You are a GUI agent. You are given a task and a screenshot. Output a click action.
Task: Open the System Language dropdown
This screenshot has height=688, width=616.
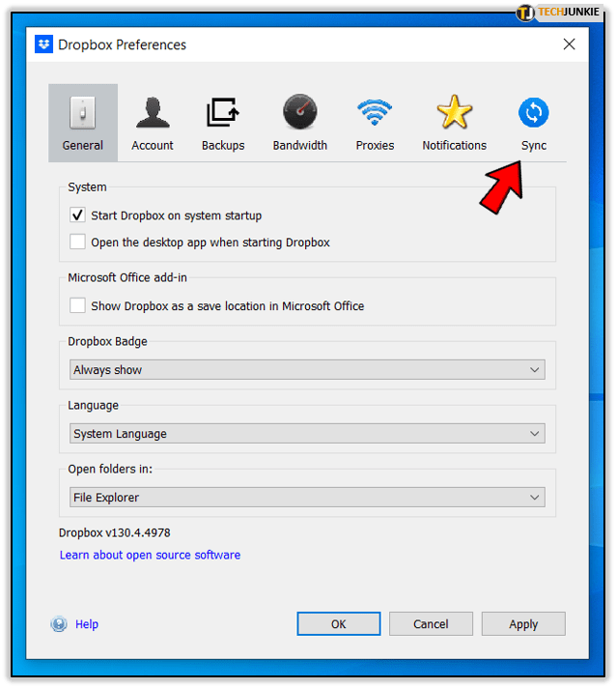tap(307, 434)
